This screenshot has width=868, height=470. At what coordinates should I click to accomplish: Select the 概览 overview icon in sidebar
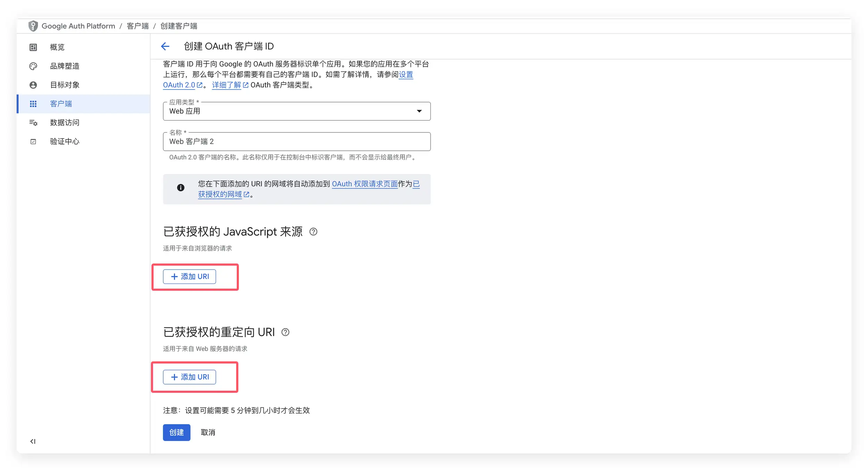click(x=33, y=47)
